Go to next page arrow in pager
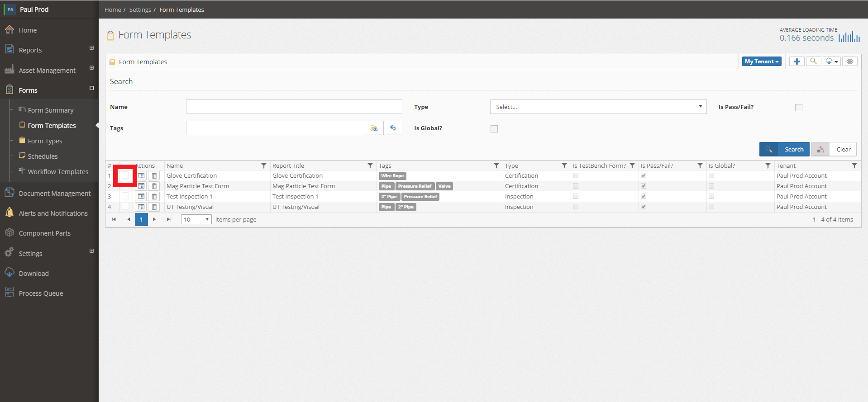This screenshot has width=868, height=402. point(154,219)
